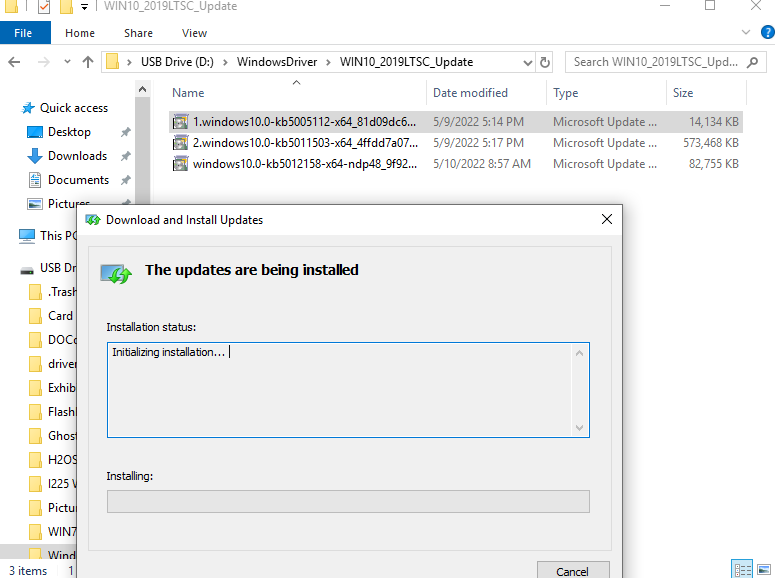The height and width of the screenshot is (578, 775).
Task: Click the Documents page icon
Action: [35, 180]
